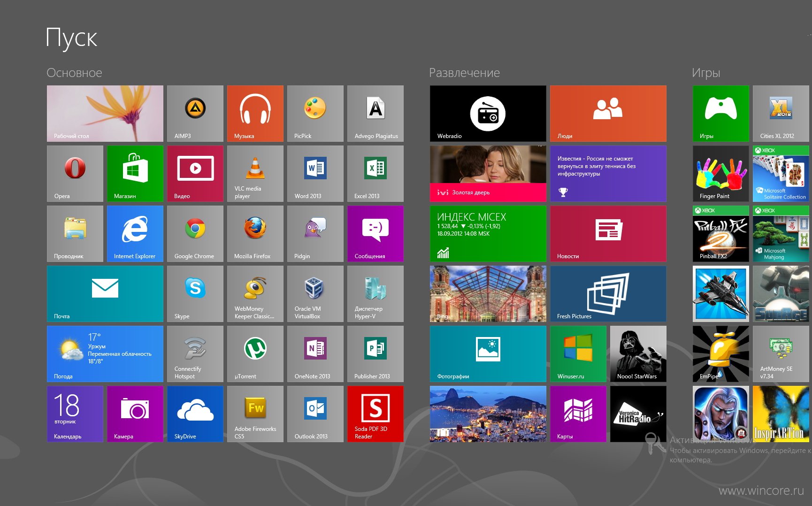Launch Pinball FX2 tile
This screenshot has width=812, height=506.
[721, 234]
